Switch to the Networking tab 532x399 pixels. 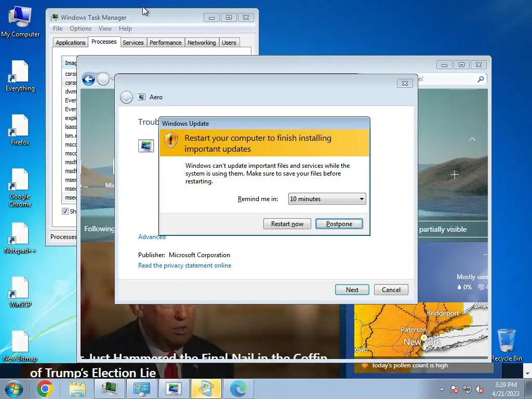point(202,43)
